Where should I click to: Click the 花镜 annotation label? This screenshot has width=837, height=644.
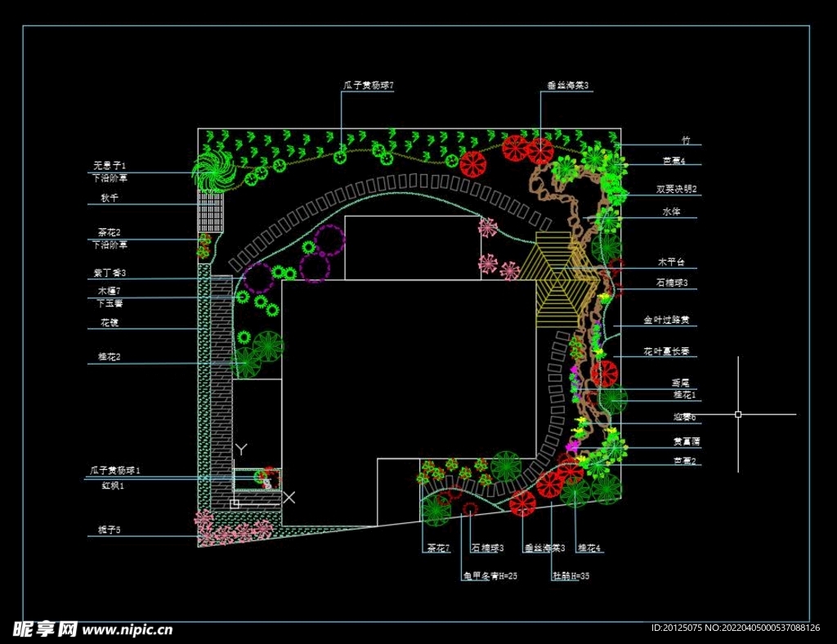tap(110, 324)
